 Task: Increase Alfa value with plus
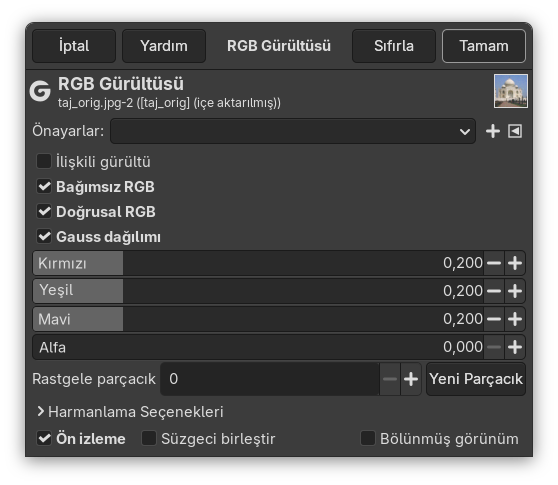point(515,347)
